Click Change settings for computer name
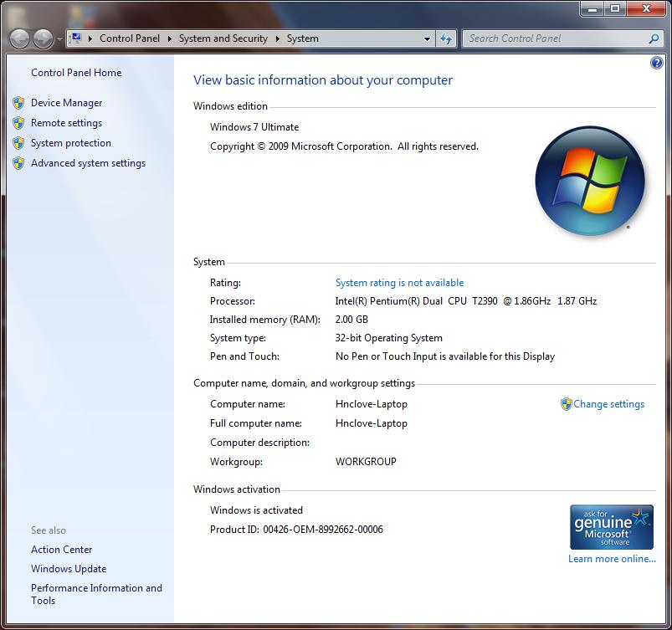Screen dimensions: 672x630 pyautogui.click(x=608, y=404)
